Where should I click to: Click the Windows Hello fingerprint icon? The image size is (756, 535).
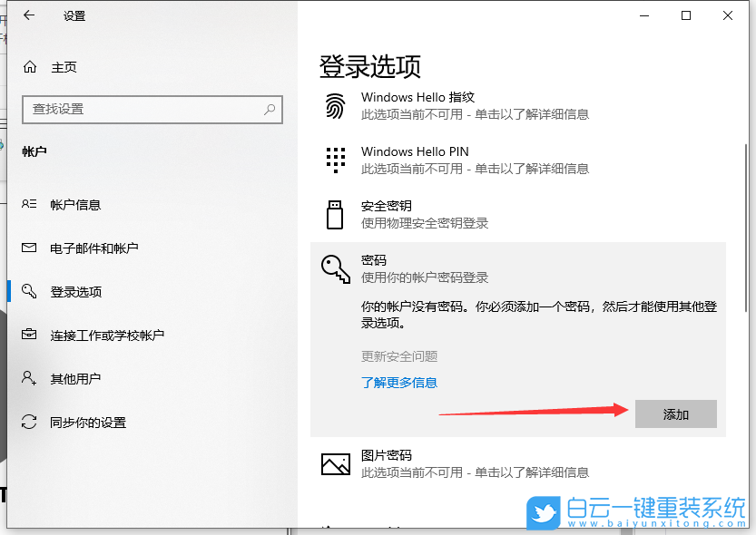pos(335,106)
